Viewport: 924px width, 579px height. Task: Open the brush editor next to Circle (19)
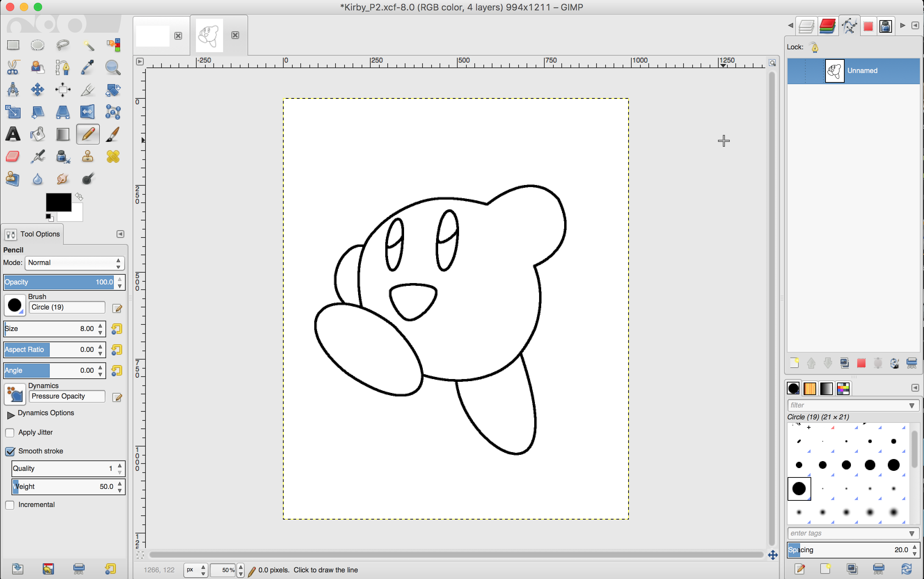[117, 308]
